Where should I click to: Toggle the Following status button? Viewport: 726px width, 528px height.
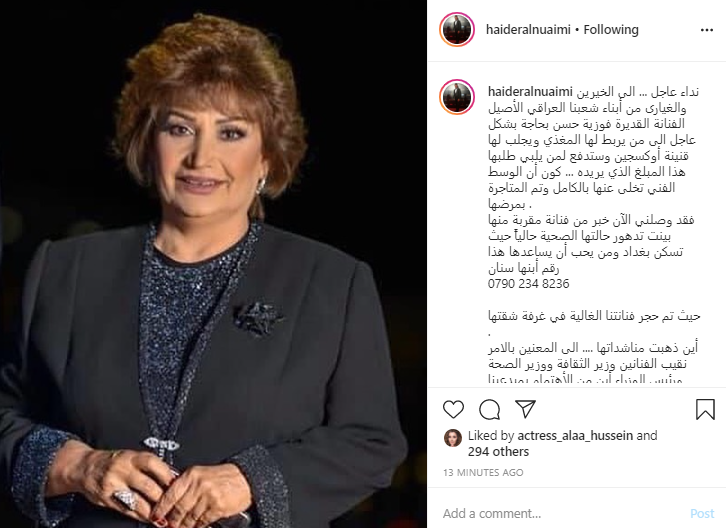(611, 30)
